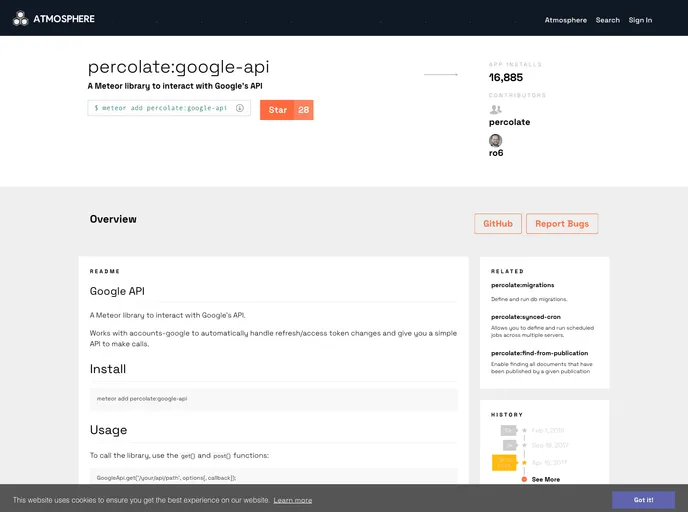Screen dimensions: 688x512
Task: Click the star count 28
Action: (304, 110)
